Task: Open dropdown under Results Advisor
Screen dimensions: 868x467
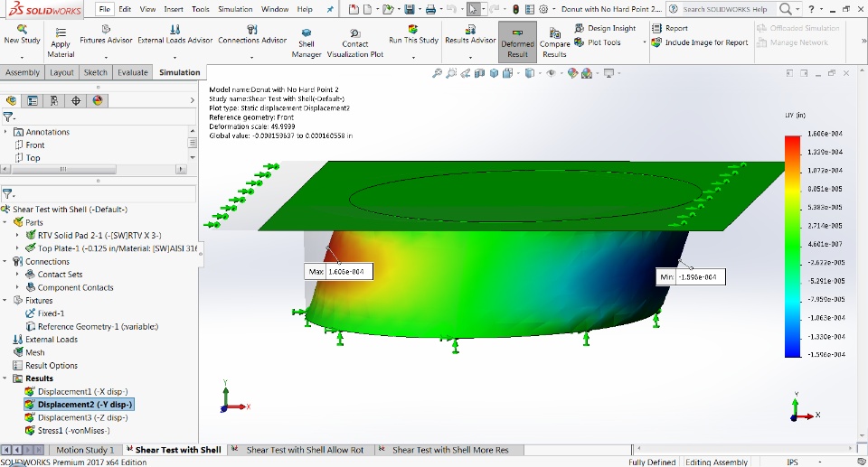Action: 470,58
